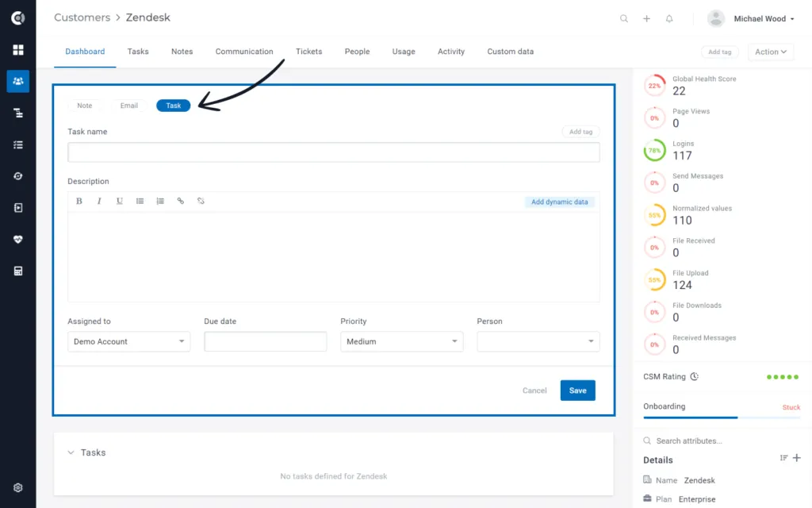The image size is (812, 508).
Task: Open the Priority dropdown
Action: (402, 341)
